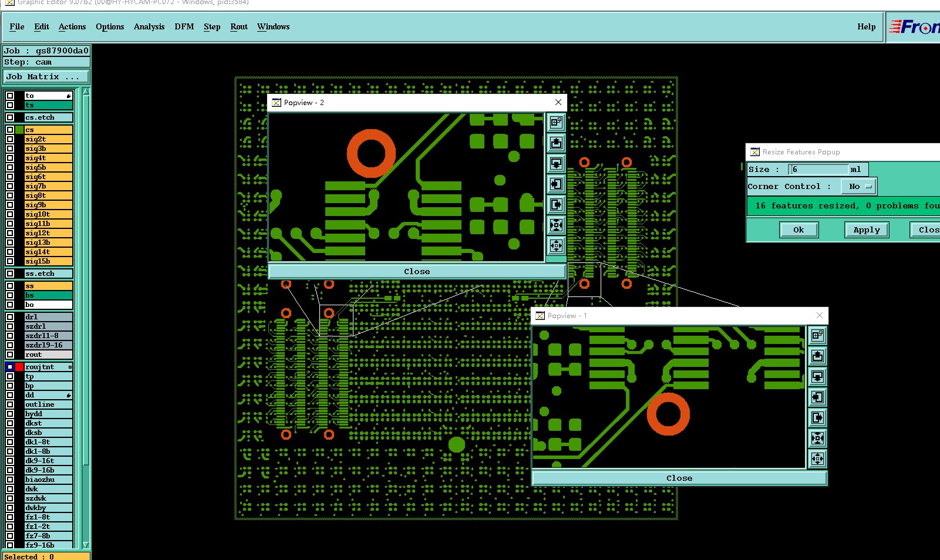Pan left using arrow icon in Popview 1

817,397
